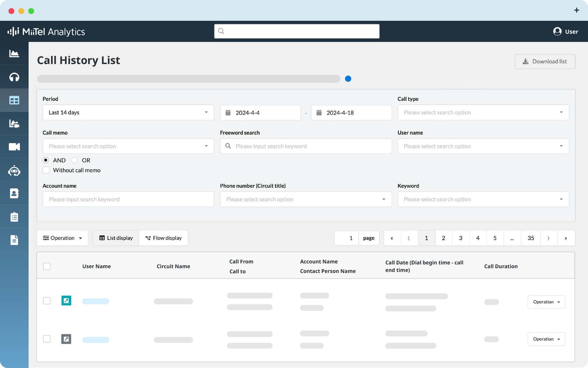Click the Download list button
Screen dimensions: 588x368
tap(545, 61)
